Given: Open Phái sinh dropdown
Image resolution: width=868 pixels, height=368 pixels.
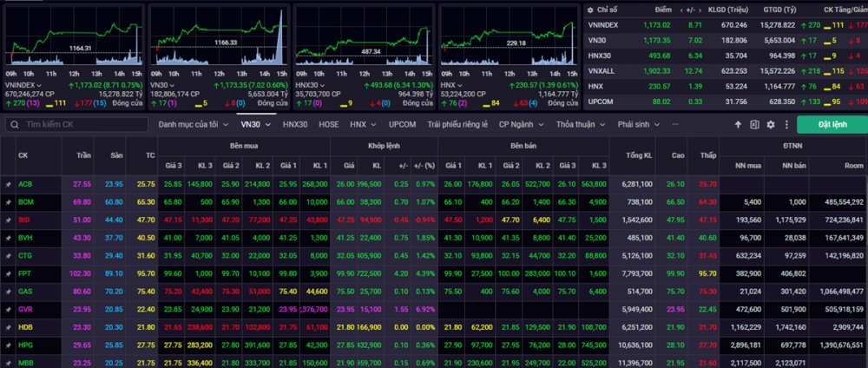Looking at the screenshot, I should [639, 124].
